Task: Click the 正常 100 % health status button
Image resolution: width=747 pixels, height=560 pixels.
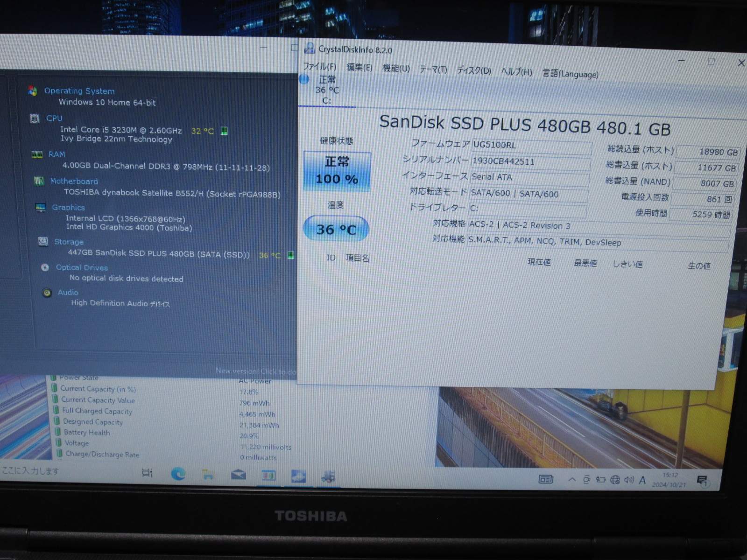Action: tap(337, 171)
